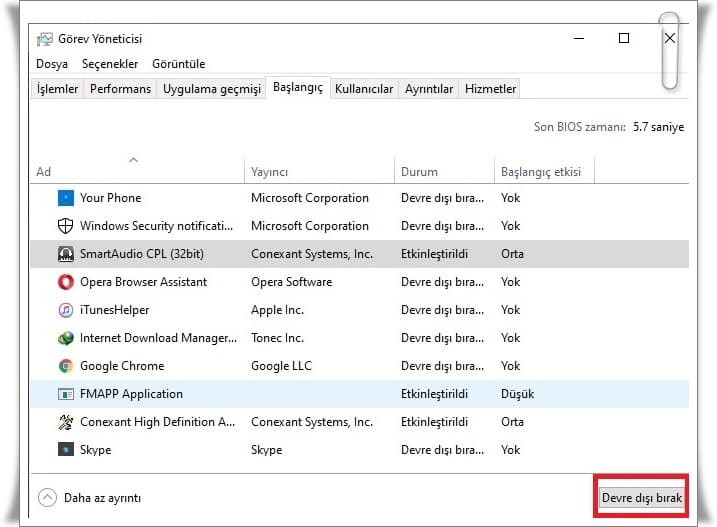Click Skype publisher cell
The height and width of the screenshot is (527, 717).
(267, 450)
